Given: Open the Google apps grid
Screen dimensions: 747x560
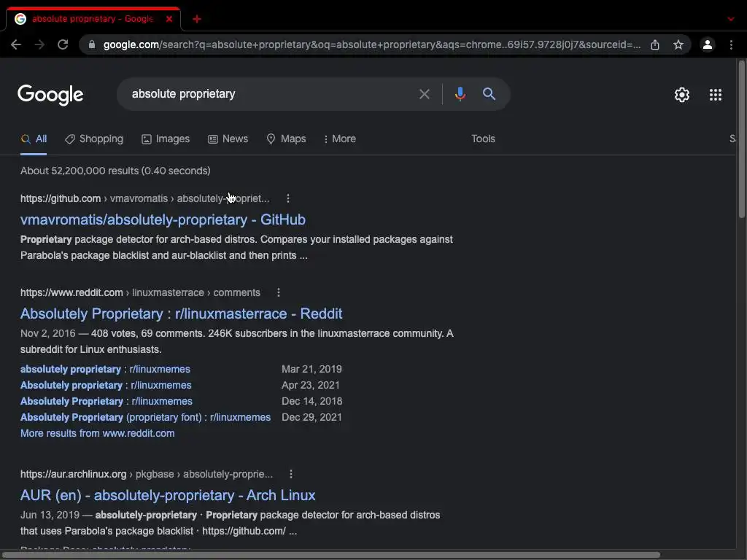Looking at the screenshot, I should point(716,95).
